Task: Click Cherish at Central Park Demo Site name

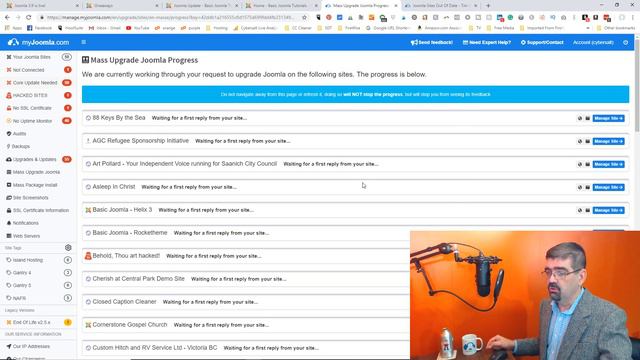Action: [x=138, y=278]
